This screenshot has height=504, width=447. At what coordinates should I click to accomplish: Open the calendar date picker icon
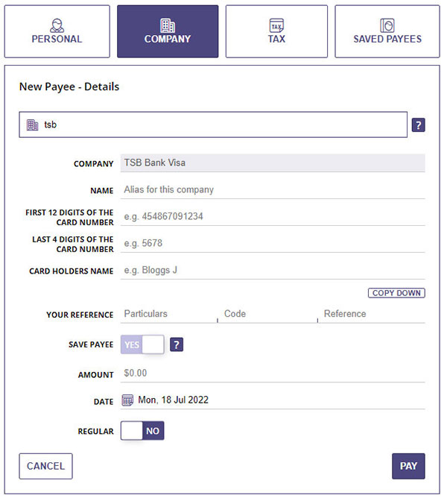[x=127, y=400]
